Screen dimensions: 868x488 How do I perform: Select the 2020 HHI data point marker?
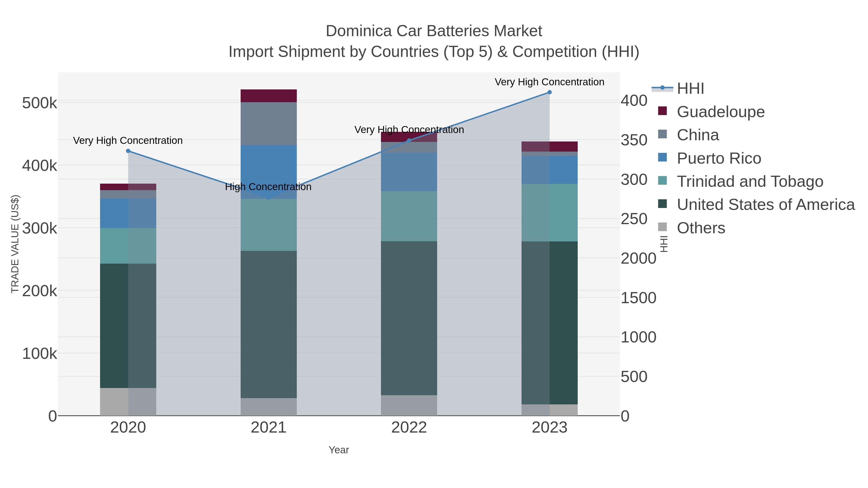coord(128,151)
